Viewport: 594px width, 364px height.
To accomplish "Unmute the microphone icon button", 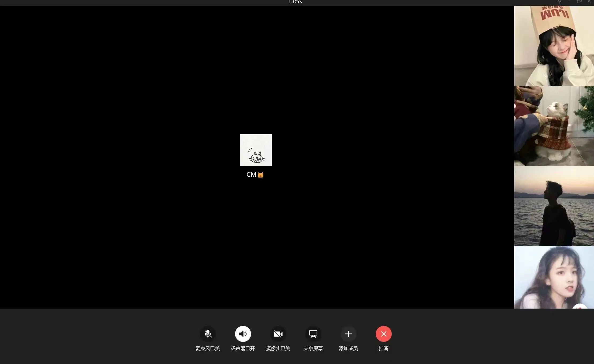I will coord(208,334).
